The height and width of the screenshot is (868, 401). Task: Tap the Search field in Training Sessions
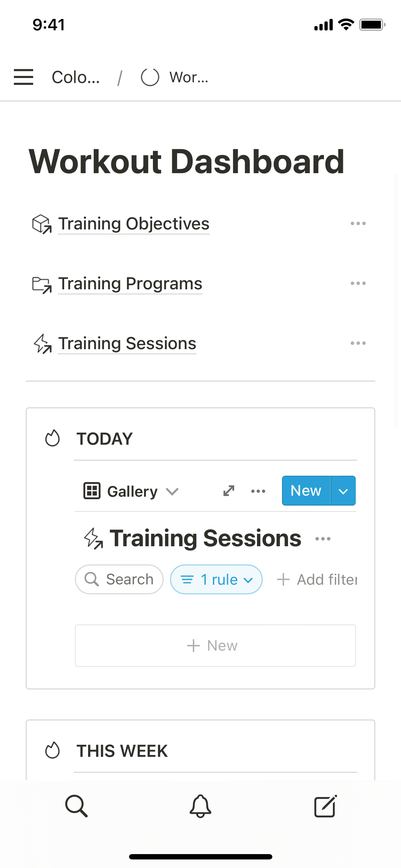coord(119,579)
